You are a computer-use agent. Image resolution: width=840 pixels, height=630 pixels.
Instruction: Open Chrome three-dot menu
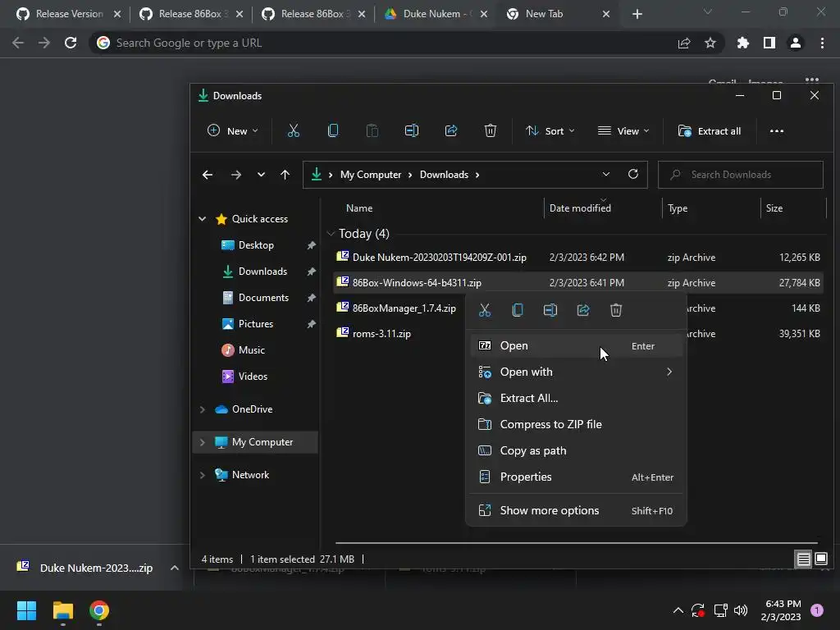tap(822, 43)
